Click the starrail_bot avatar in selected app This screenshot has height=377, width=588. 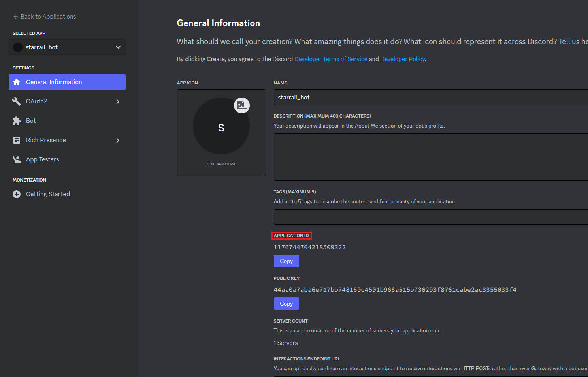18,47
